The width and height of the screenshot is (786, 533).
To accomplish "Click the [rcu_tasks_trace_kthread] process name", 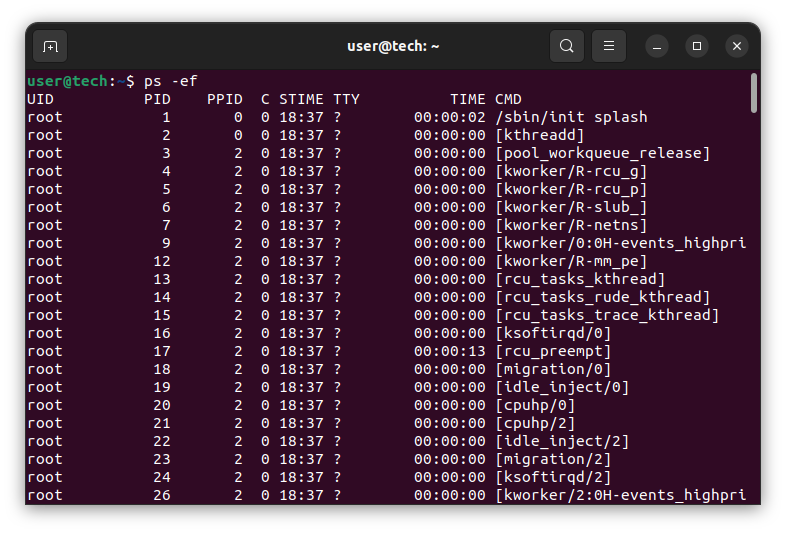I will pos(607,315).
